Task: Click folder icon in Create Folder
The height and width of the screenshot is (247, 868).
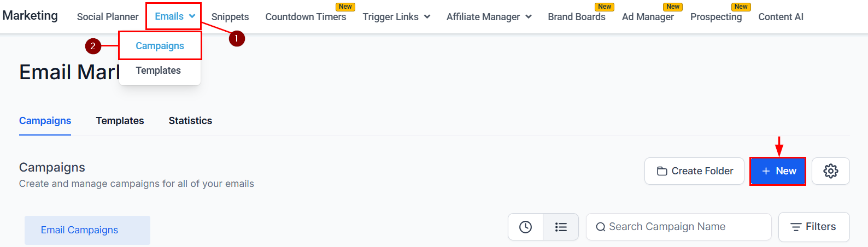Action: tap(662, 171)
